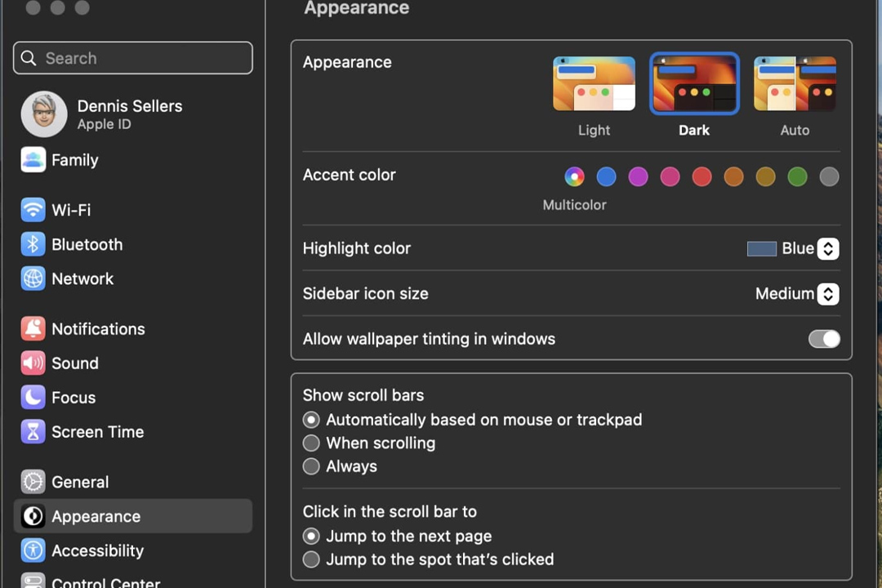The image size is (882, 588).
Task: Open Focus moon icon in sidebar
Action: point(33,398)
